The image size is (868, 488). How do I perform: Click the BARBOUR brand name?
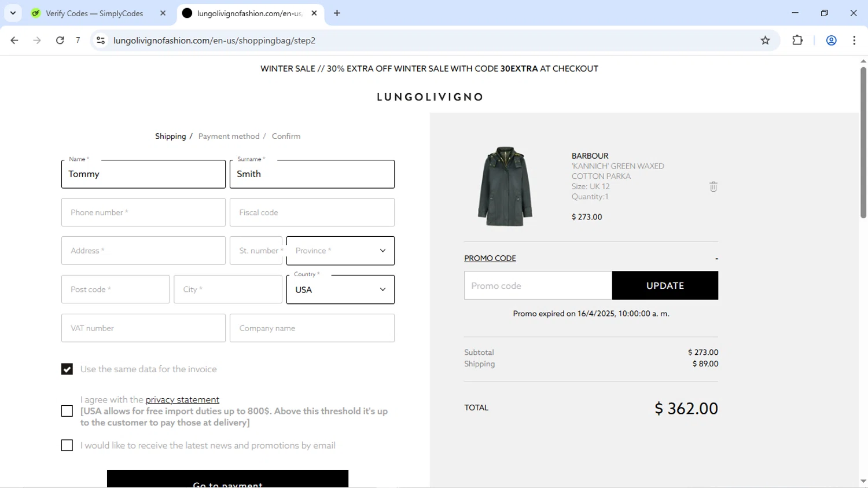click(x=590, y=156)
